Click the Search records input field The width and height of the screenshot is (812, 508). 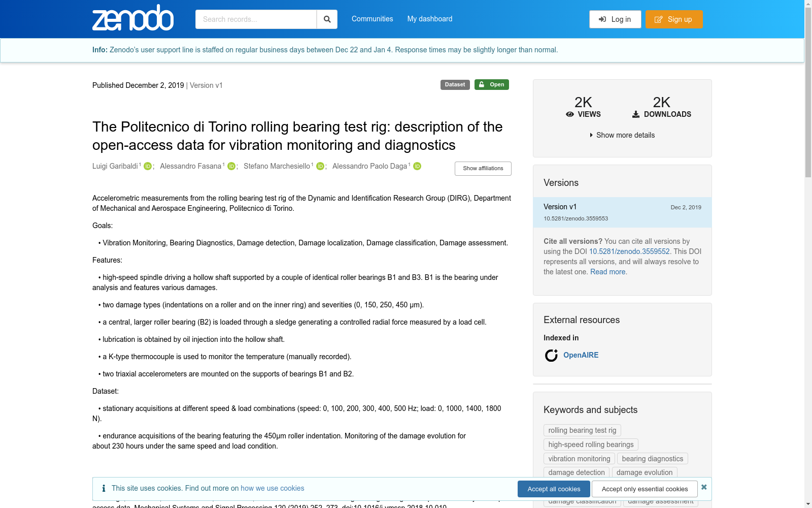[256, 19]
